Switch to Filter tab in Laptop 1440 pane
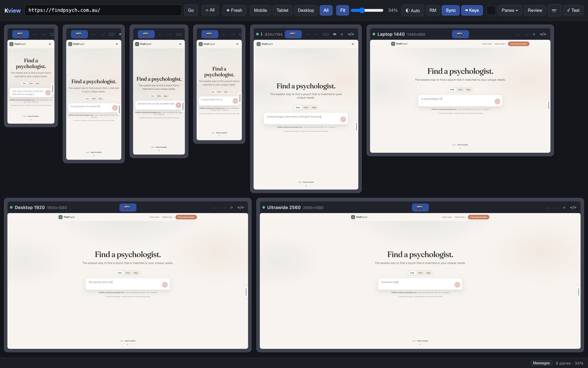Screen dimensions: 588x368 [460, 89]
